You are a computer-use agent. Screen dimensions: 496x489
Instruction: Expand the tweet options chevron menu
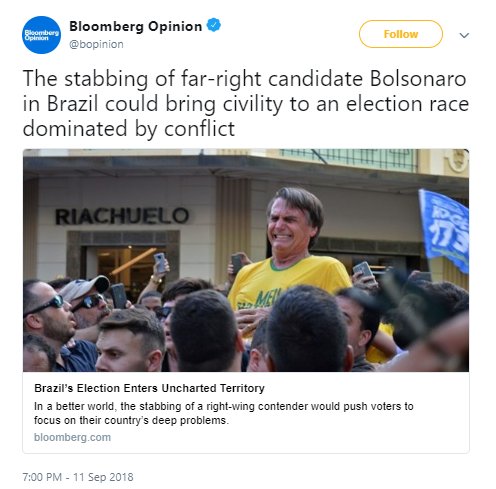click(464, 35)
